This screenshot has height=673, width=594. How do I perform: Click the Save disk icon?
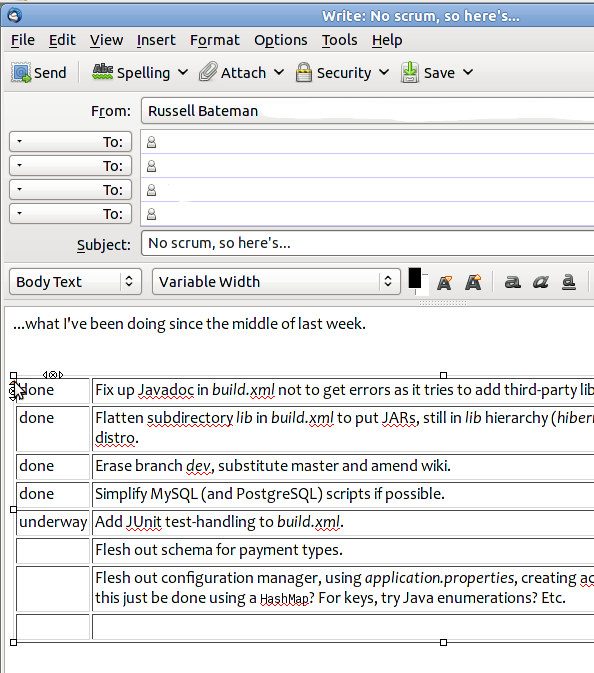(409, 72)
